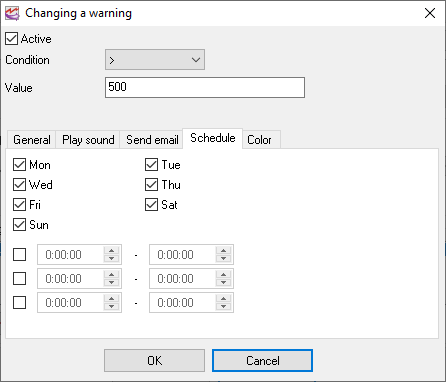Screen dimensions: 446x382
Task: Decrease third end time with down arrow
Action: click(x=224, y=306)
